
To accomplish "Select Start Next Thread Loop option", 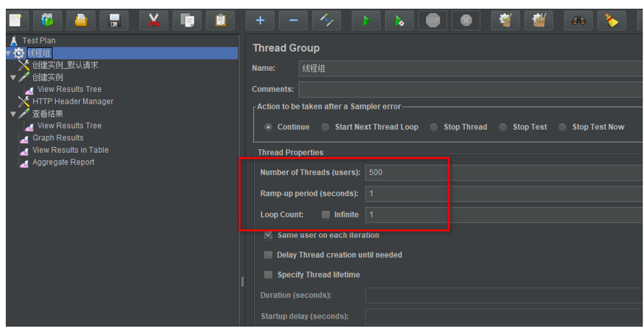I will (326, 127).
